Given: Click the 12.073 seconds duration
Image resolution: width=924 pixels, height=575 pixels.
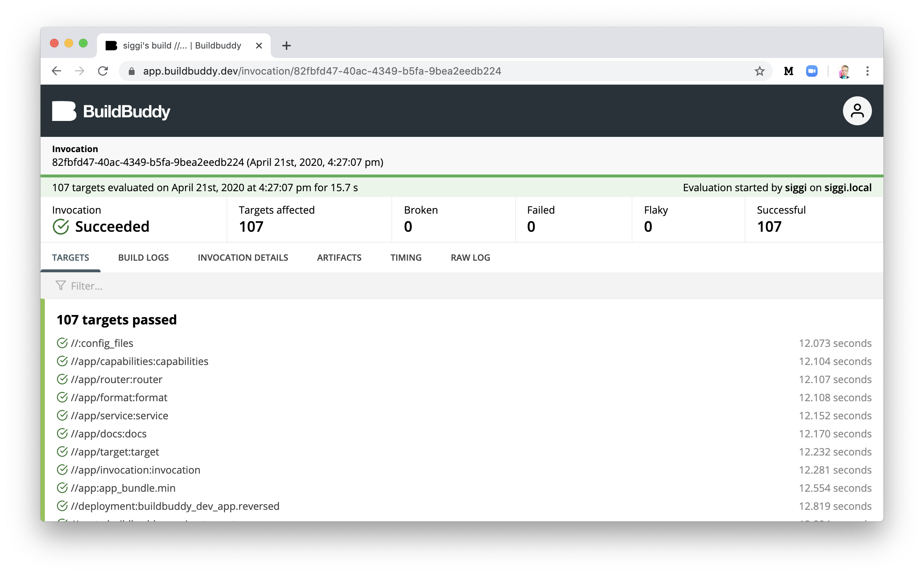Looking at the screenshot, I should [835, 343].
